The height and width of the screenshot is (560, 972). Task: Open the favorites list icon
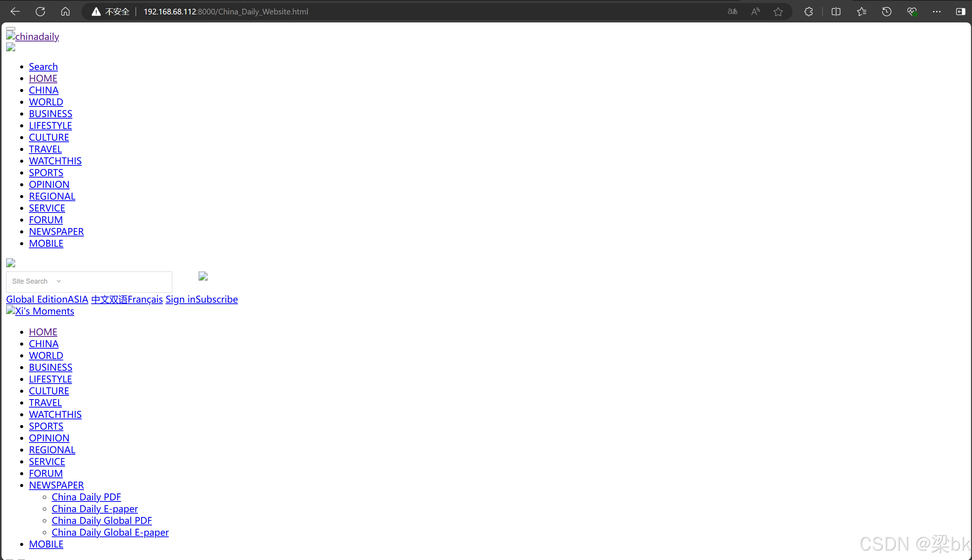click(862, 11)
